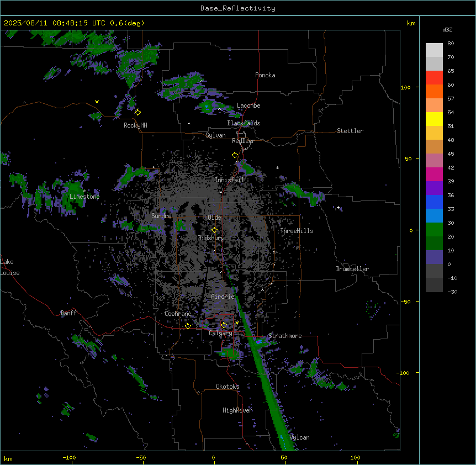
Task: Click the Blackfalds city label
Action: click(x=244, y=123)
